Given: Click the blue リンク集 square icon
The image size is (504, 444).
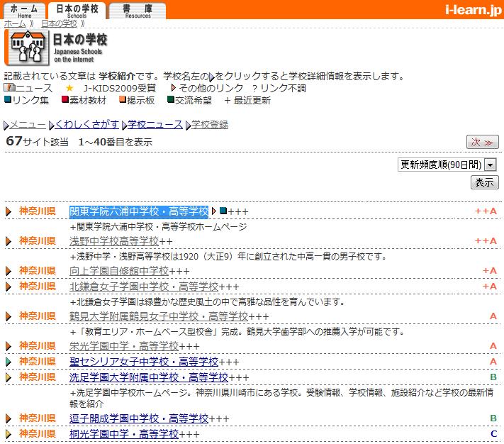Looking at the screenshot, I should (8, 100).
